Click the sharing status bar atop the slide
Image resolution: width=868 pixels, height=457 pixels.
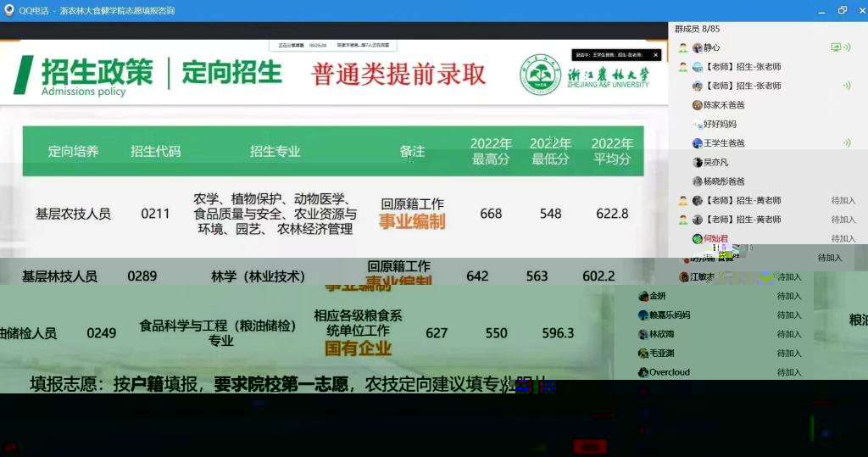pyautogui.click(x=332, y=45)
